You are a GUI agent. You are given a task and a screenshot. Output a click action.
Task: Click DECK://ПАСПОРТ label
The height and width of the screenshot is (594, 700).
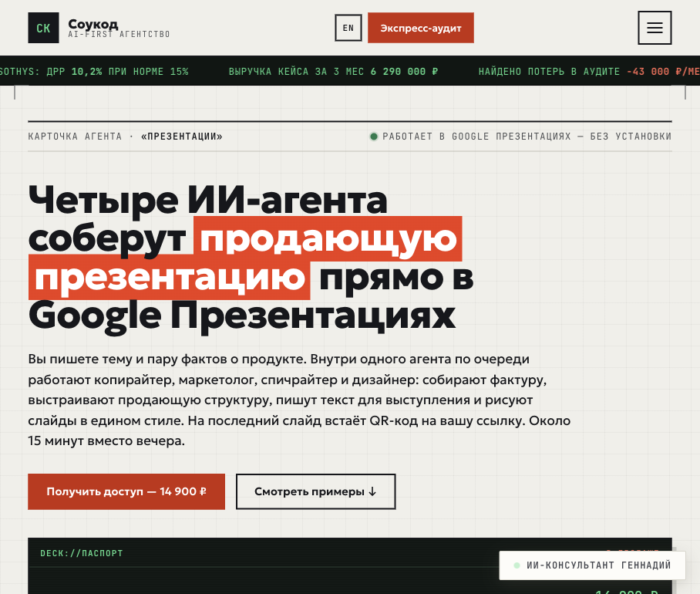82,553
